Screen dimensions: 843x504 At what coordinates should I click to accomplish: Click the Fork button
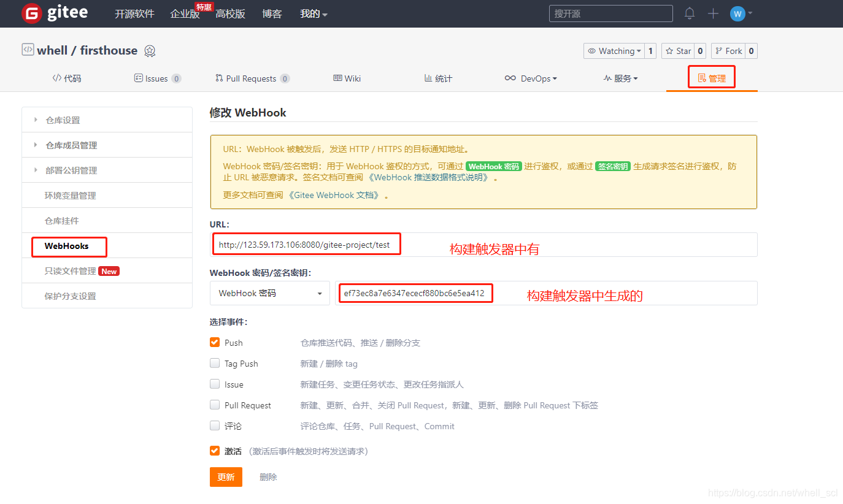(728, 51)
